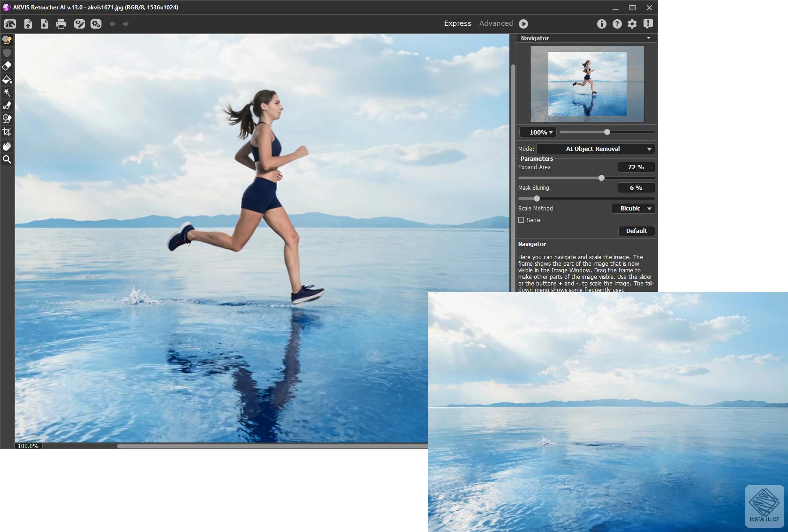Undo with the left arrow icon
Viewport: 788px width, 532px height.
tap(113, 24)
